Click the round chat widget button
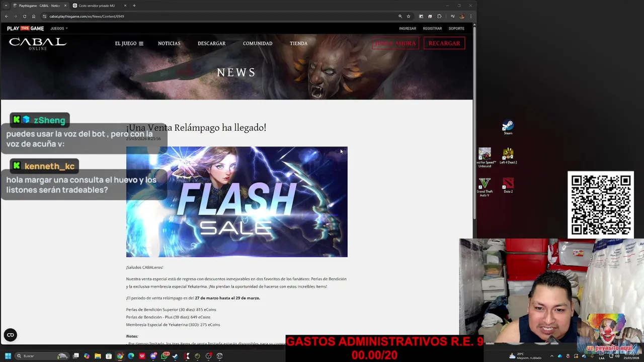This screenshot has width=644, height=362. pyautogui.click(x=10, y=335)
